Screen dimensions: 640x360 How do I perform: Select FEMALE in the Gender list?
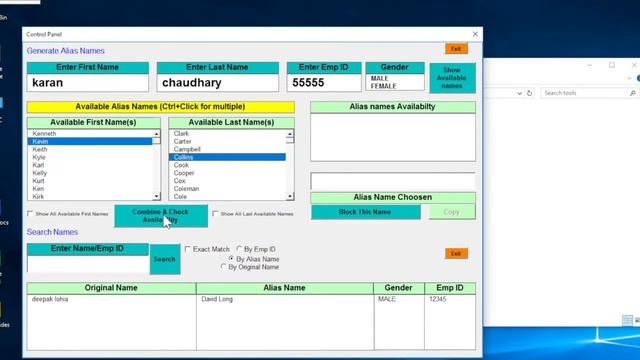(x=383, y=86)
